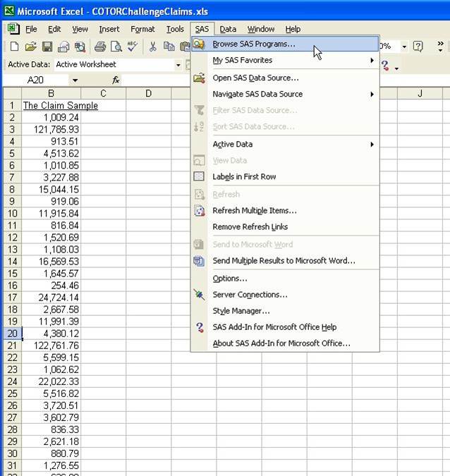This screenshot has height=476, width=450.
Task: Click the Spelling check ABC icon
Action: click(133, 46)
